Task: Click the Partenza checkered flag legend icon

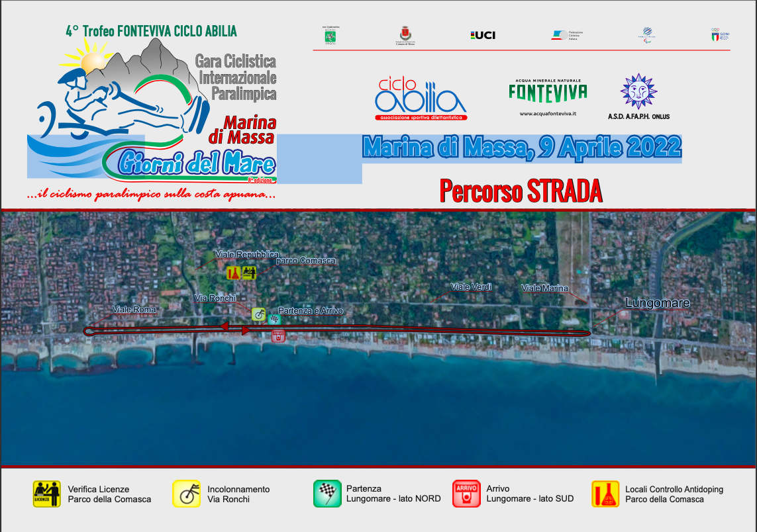Action: 327,494
